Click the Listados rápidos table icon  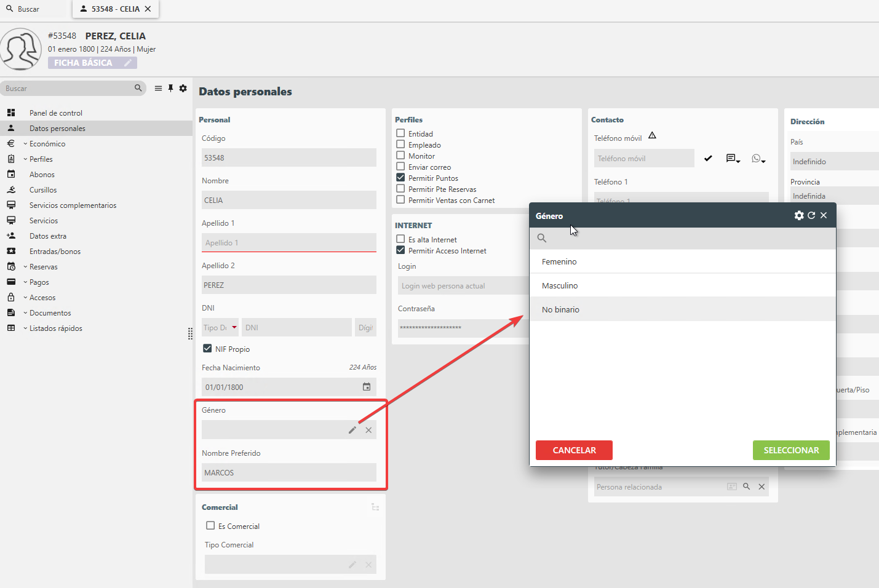coord(11,328)
